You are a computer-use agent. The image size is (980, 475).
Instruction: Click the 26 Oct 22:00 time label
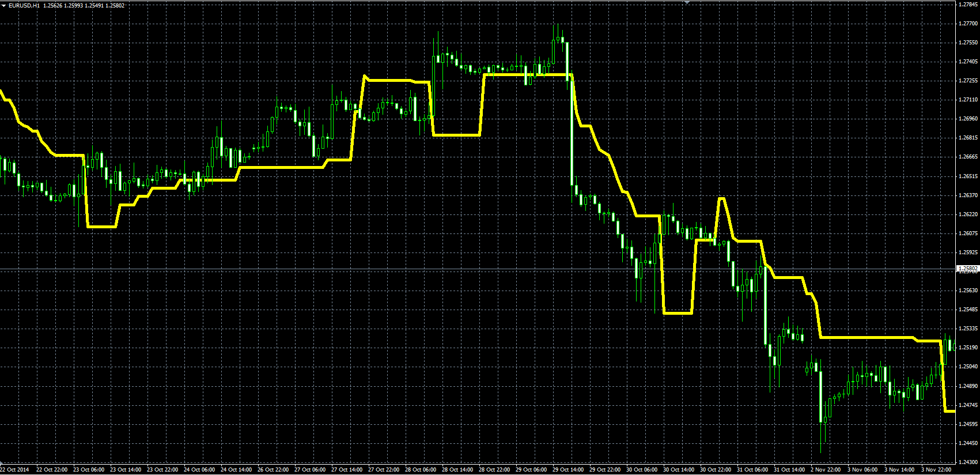click(x=273, y=470)
